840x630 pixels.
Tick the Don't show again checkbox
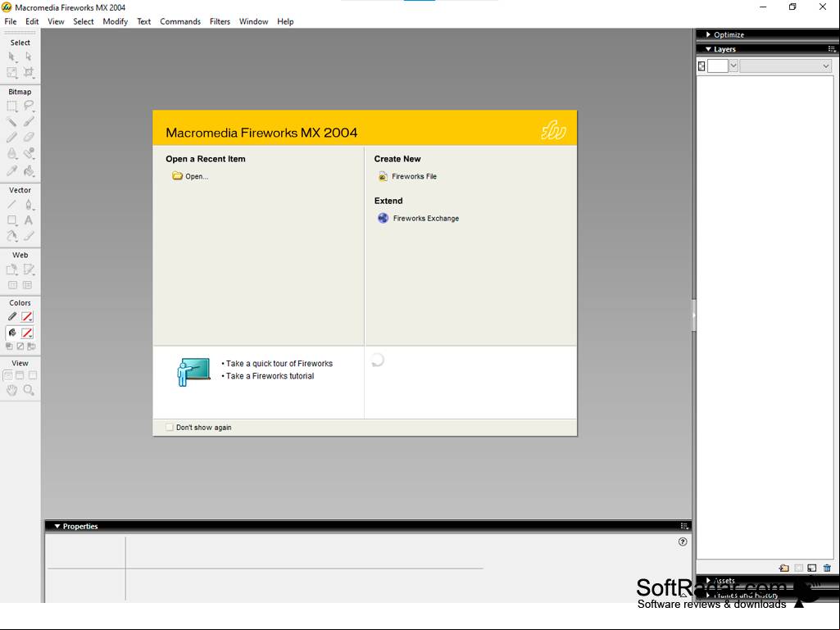coord(170,428)
